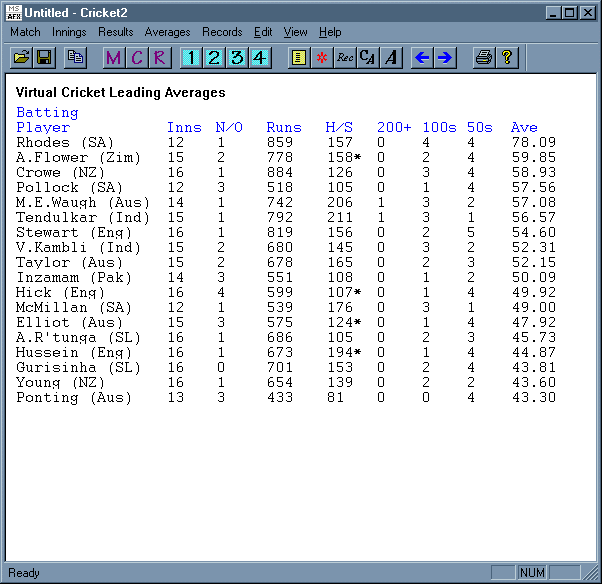Click the Open file toolbar icon
602x584 pixels.
pyautogui.click(x=21, y=58)
